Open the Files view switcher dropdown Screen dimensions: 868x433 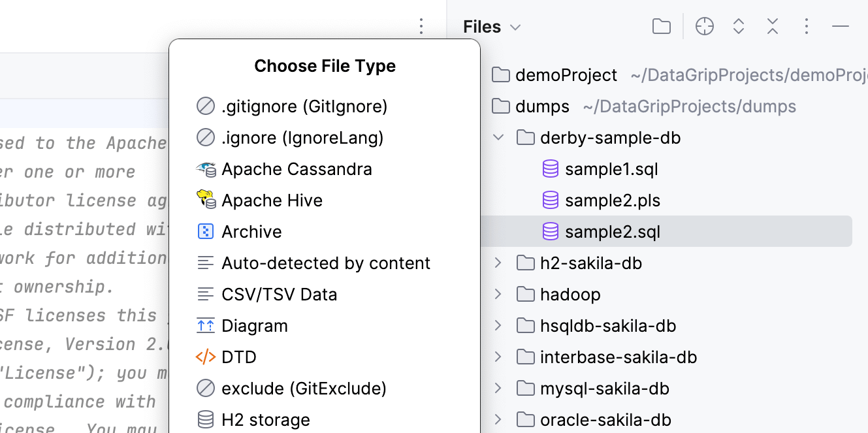click(515, 26)
